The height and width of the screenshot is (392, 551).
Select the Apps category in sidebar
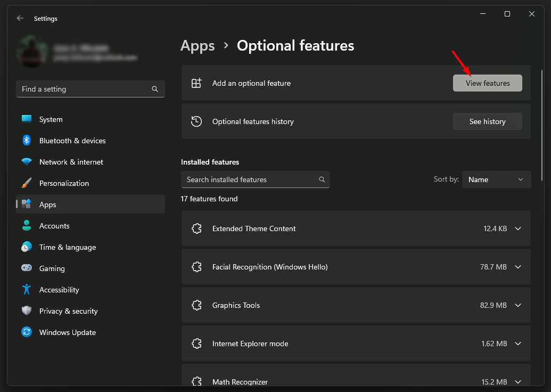coord(91,205)
